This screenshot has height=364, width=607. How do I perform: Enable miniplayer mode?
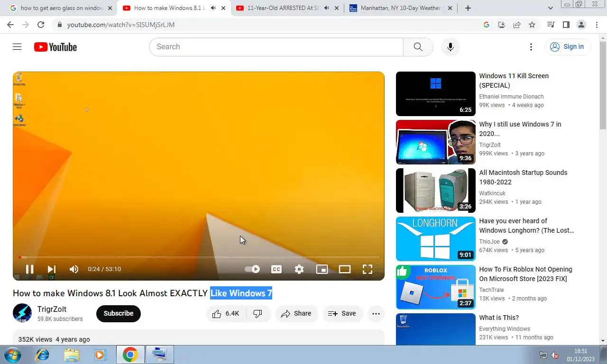pyautogui.click(x=322, y=269)
